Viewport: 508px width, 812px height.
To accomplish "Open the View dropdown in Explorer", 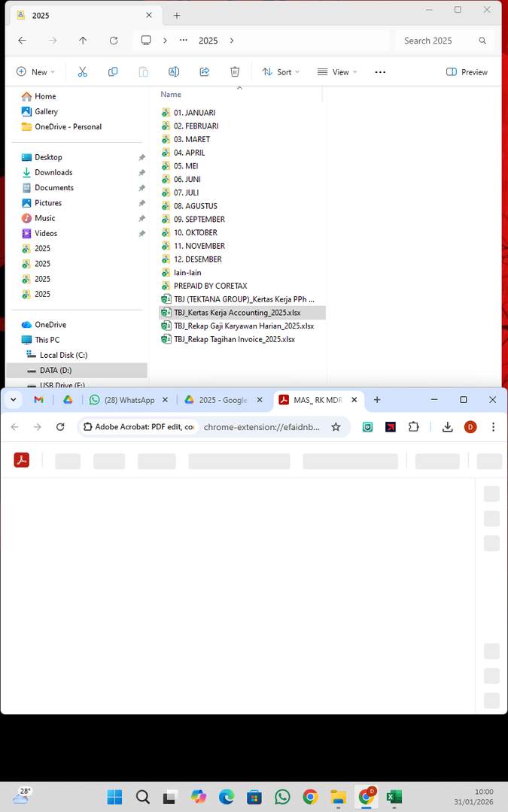I will click(337, 72).
